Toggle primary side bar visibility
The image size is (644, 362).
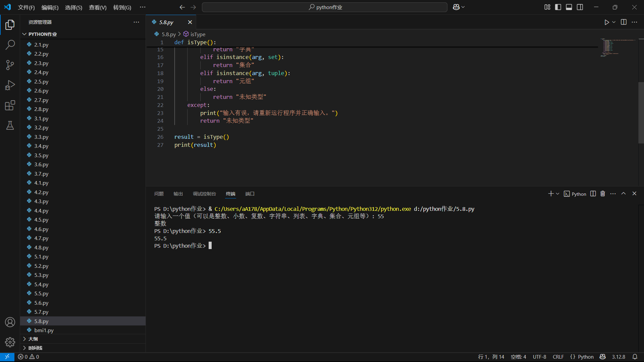[x=558, y=7]
